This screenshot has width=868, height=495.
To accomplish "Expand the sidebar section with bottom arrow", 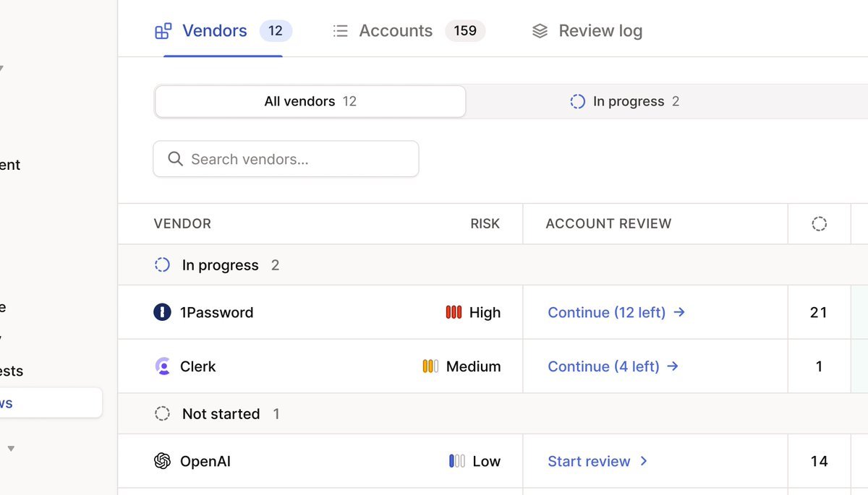I will coord(11,449).
